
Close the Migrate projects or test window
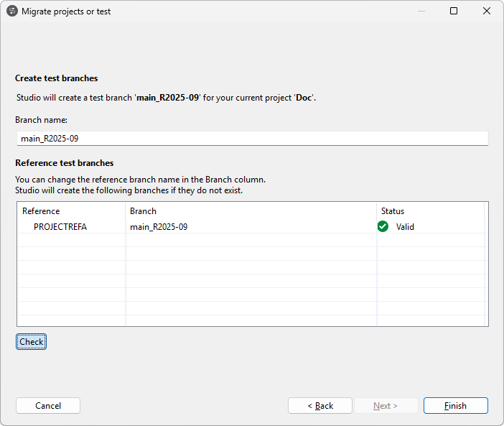pyautogui.click(x=487, y=11)
